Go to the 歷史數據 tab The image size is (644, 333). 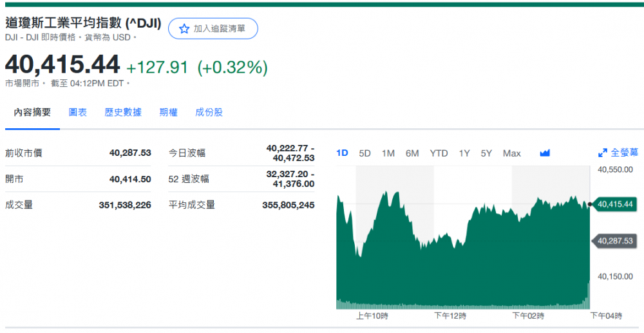coord(123,112)
